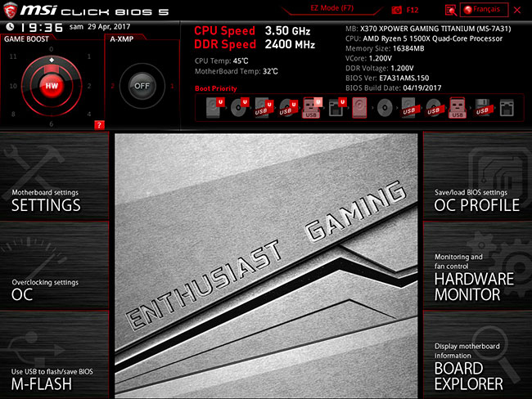Open the OC PROFILE panel
The width and height of the screenshot is (532, 399).
(x=477, y=199)
